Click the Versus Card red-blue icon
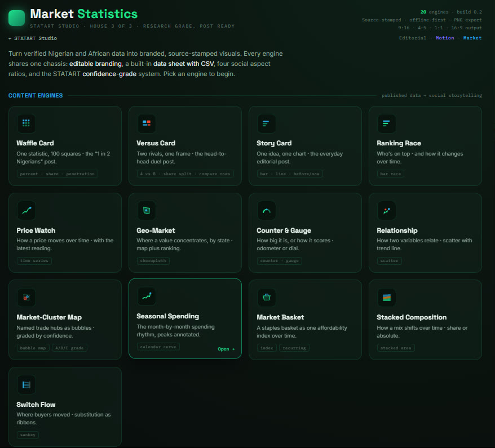The width and height of the screenshot is (495, 448). (x=147, y=123)
